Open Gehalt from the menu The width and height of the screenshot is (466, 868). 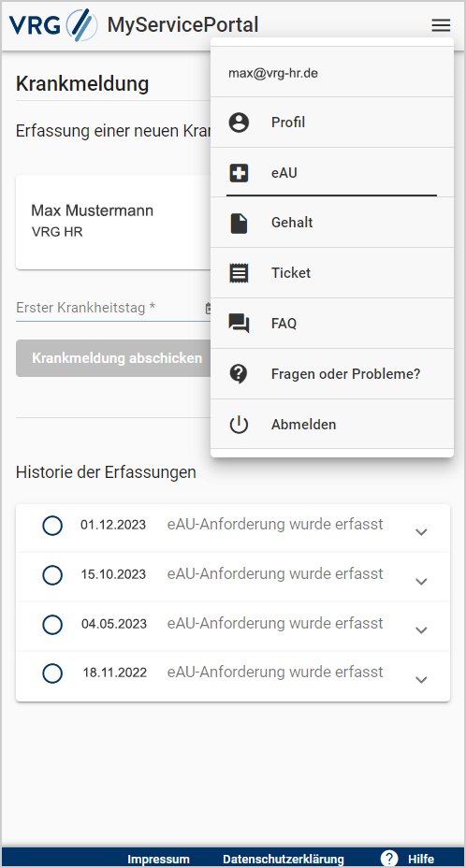click(332, 223)
